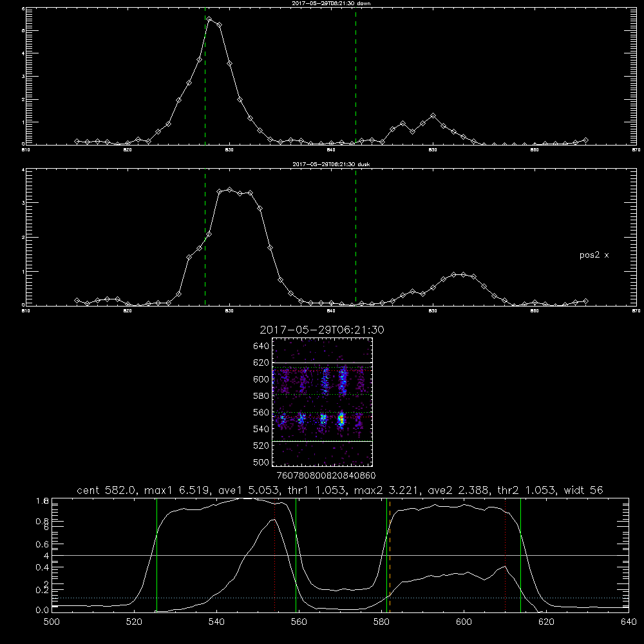Click the blue dotted threshold line in bottom plot

click(340, 598)
